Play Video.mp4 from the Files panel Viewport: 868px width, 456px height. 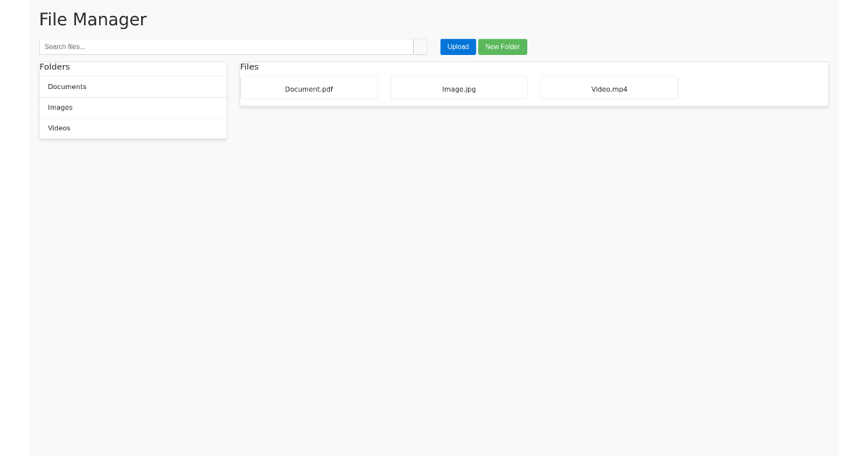click(609, 88)
